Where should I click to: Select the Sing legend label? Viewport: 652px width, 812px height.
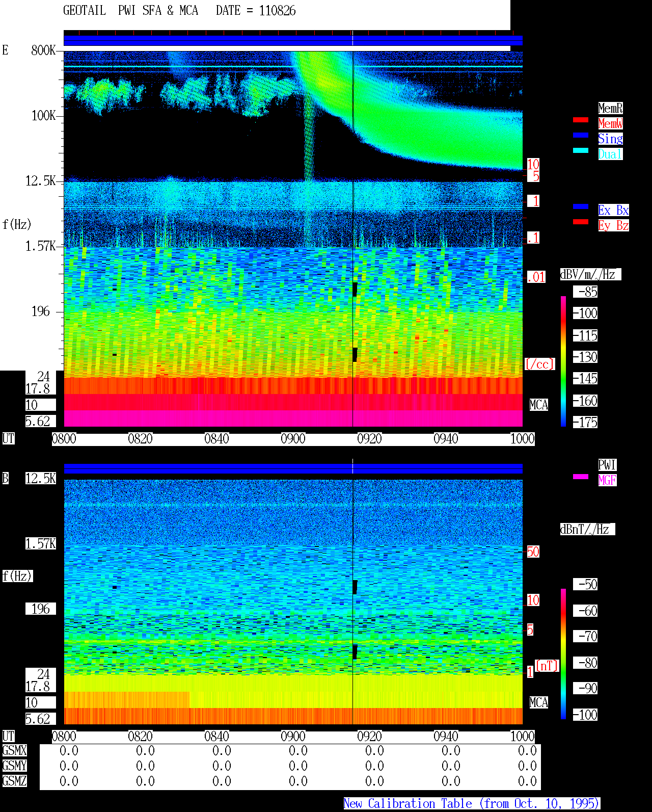coord(610,139)
